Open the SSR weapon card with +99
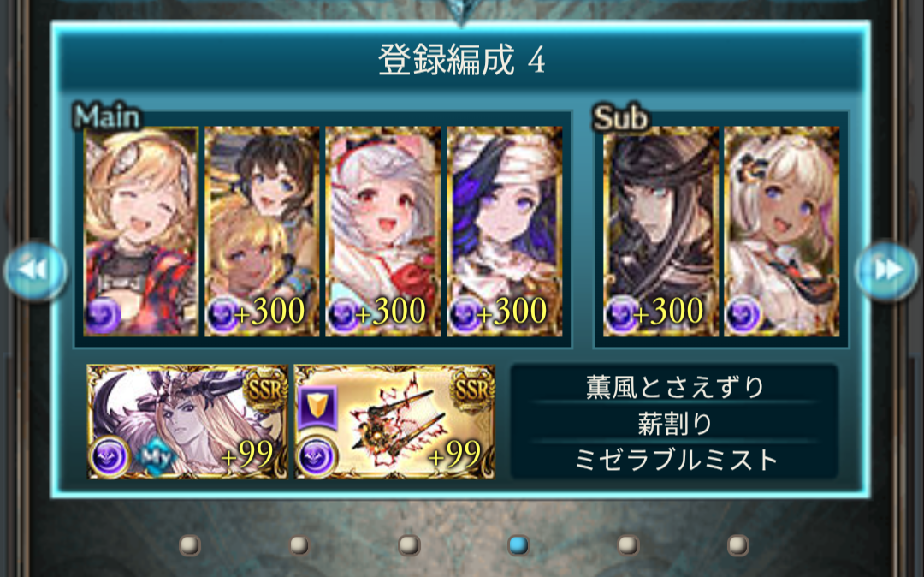Screen dimensions: 924x577 (x=394, y=421)
